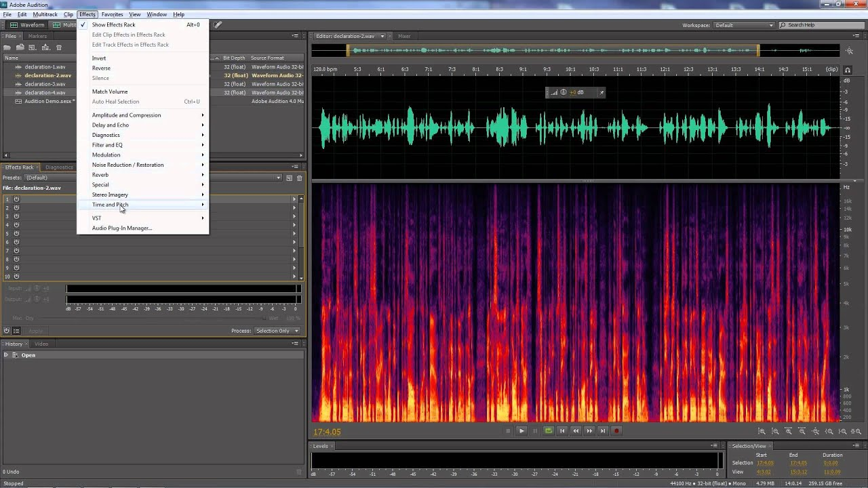Toggle the green Loop Playback button
The image size is (868, 488).
click(549, 430)
